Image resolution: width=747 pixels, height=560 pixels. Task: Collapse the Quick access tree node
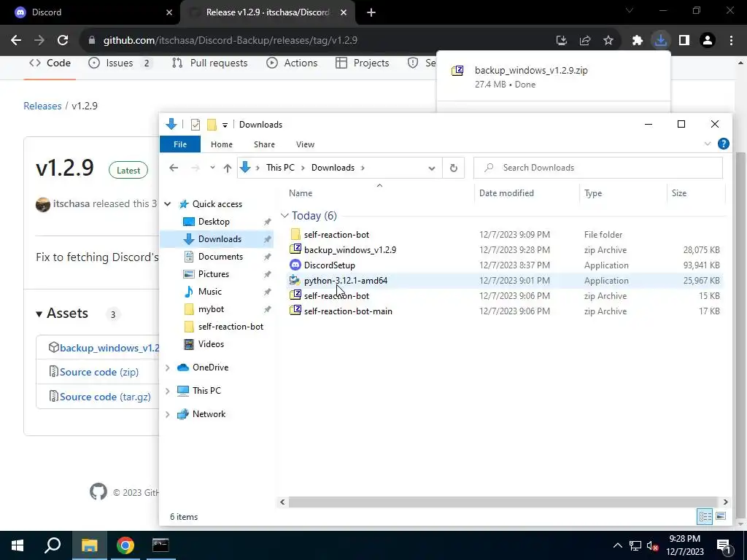coord(168,204)
